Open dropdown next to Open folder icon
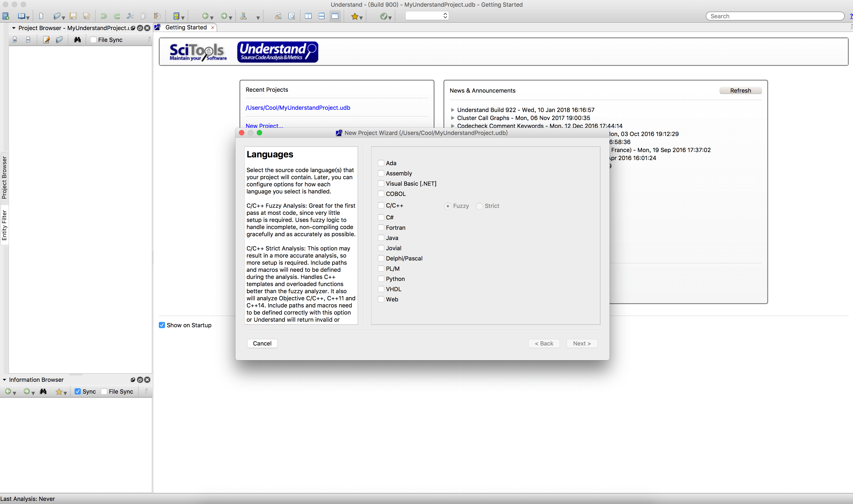The image size is (853, 504). click(x=63, y=18)
